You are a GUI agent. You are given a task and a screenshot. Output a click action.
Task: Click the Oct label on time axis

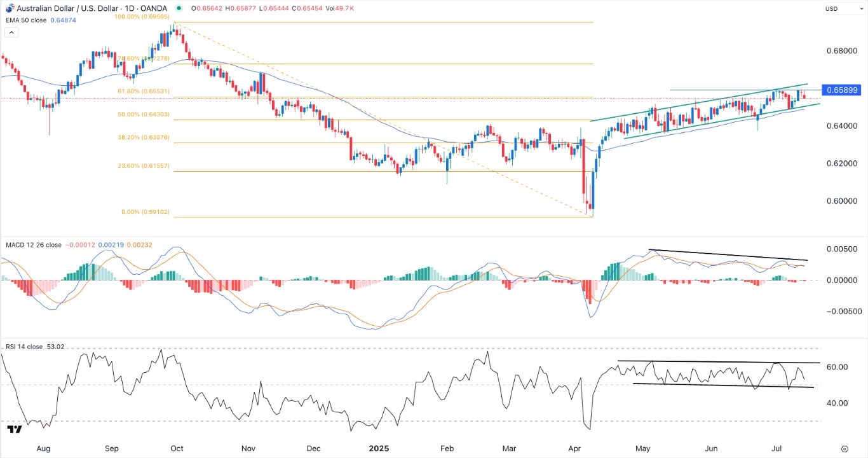point(179,448)
